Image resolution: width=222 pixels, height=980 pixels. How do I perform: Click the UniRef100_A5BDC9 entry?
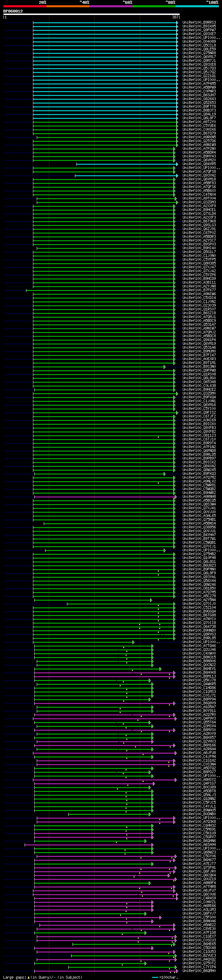pos(199,320)
